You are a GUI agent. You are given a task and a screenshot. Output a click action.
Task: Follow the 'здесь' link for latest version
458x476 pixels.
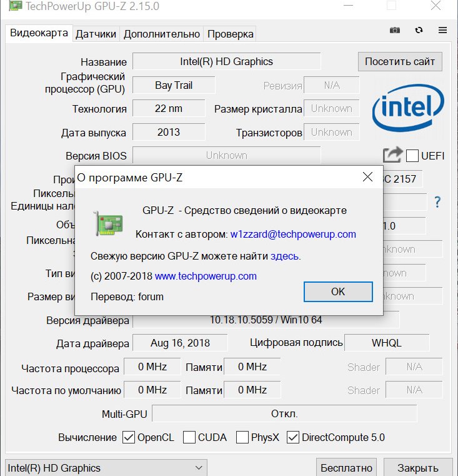click(x=284, y=256)
